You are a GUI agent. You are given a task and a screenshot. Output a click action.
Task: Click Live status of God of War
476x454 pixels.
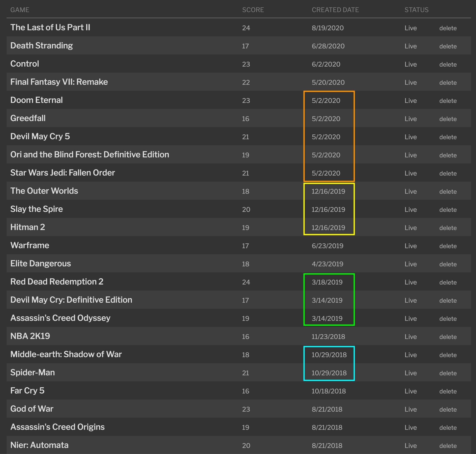411,409
